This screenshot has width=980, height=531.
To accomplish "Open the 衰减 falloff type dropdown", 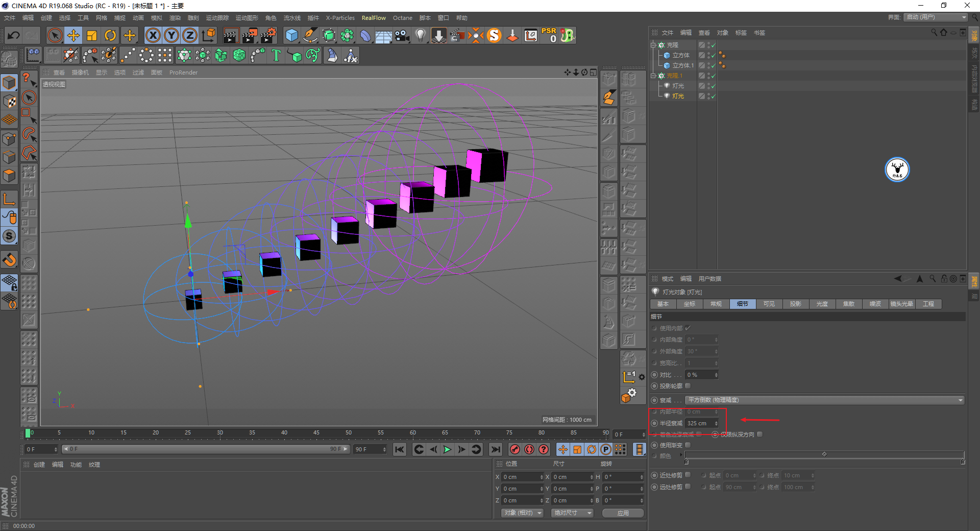I will pyautogui.click(x=825, y=400).
